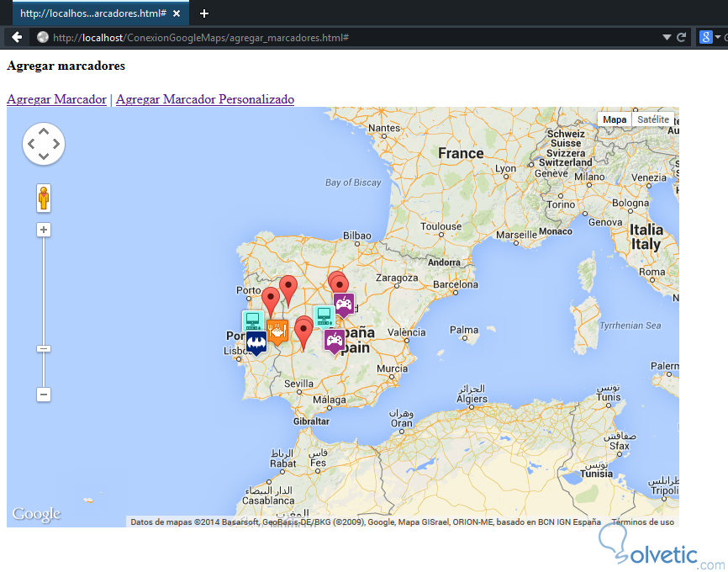The image size is (728, 572).
Task: Click the teal computer marker near Porto
Action: click(252, 320)
